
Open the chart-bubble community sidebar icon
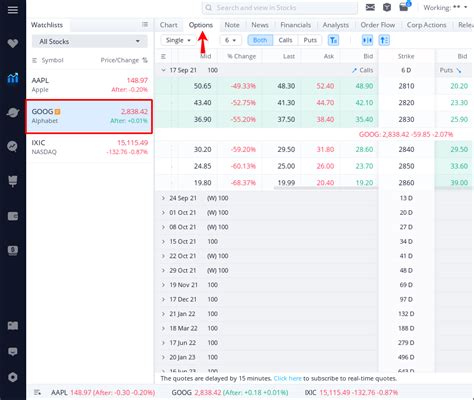pos(13,146)
